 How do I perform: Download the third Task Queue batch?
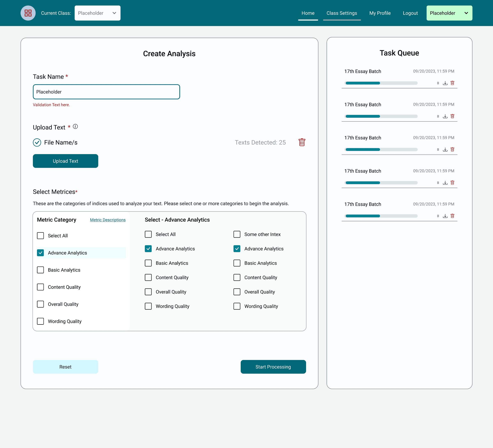click(x=445, y=149)
